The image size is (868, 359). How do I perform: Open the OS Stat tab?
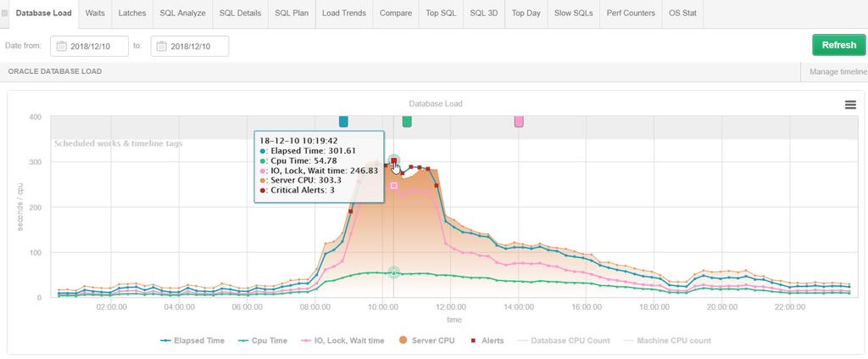(x=682, y=13)
